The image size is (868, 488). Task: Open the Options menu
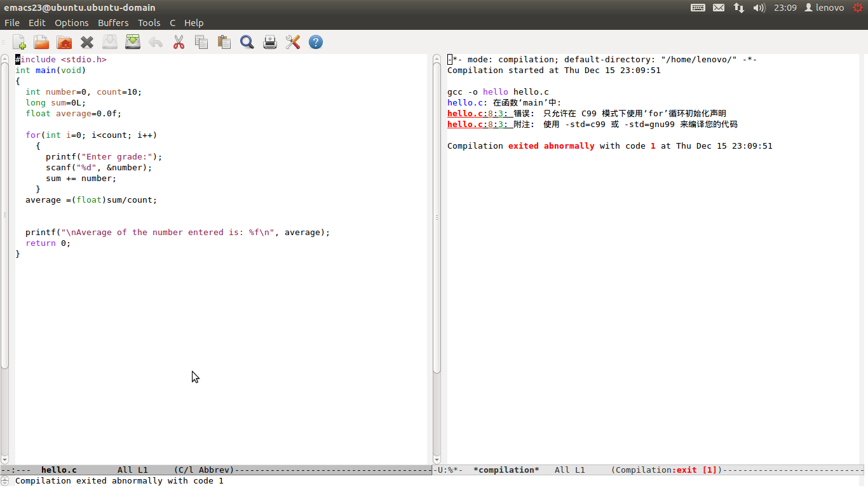tap(72, 22)
